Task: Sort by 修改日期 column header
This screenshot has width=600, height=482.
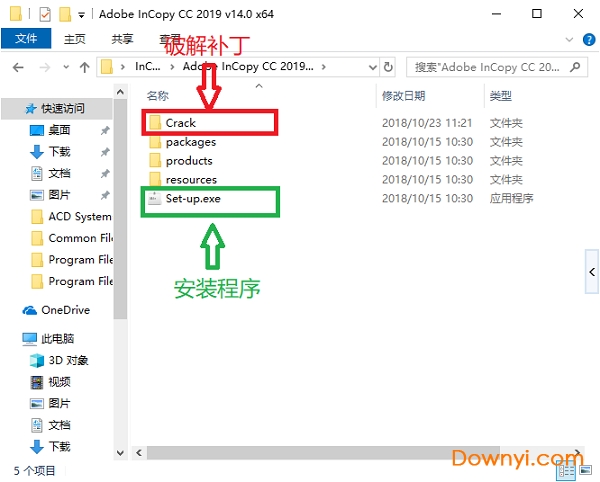Action: [x=404, y=96]
